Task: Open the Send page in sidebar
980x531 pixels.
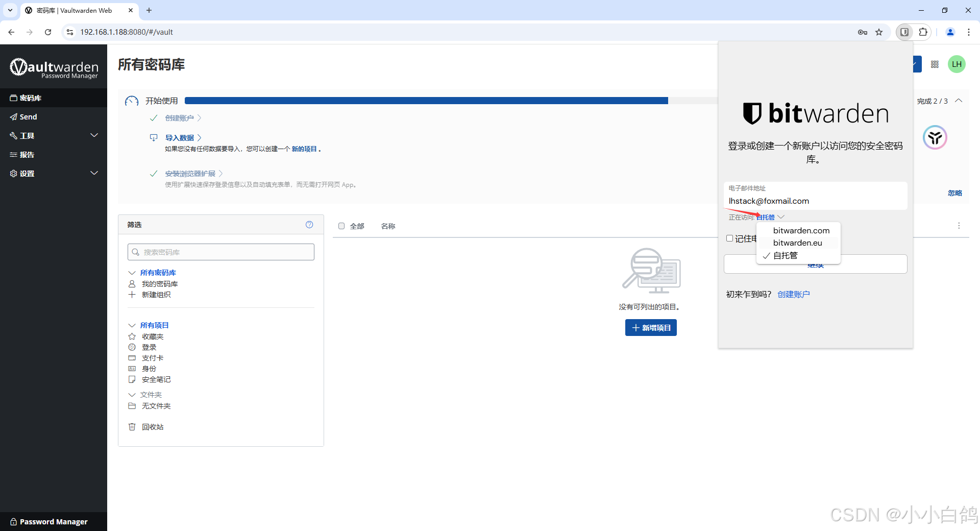Action: pos(28,117)
